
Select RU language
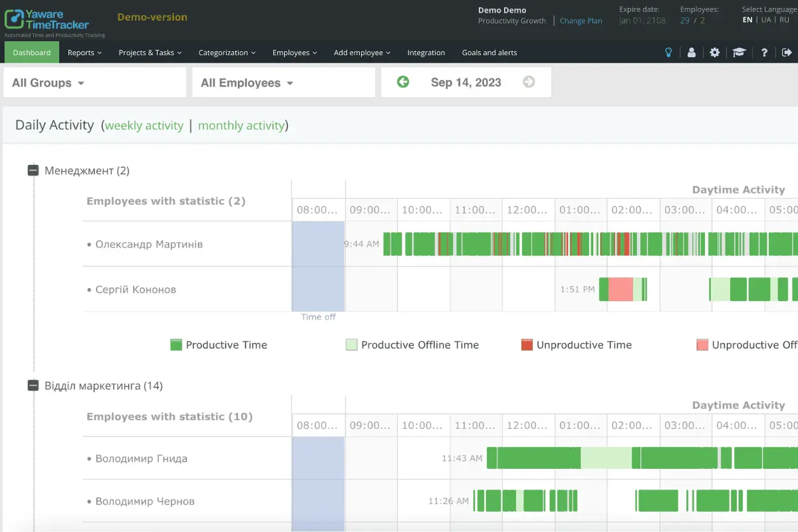coord(785,20)
